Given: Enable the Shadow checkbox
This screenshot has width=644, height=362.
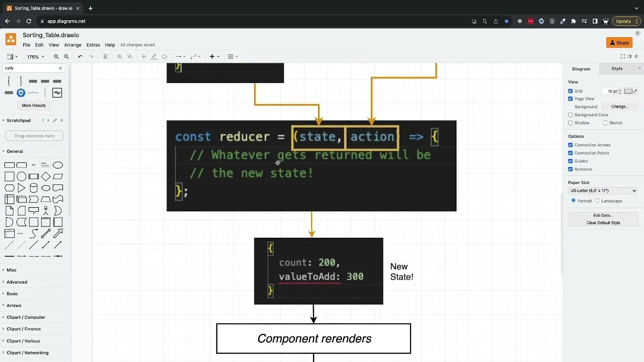Looking at the screenshot, I should coord(571,123).
